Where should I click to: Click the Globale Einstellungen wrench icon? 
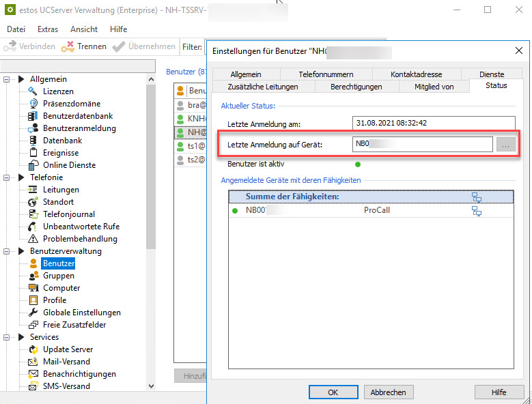click(x=32, y=313)
